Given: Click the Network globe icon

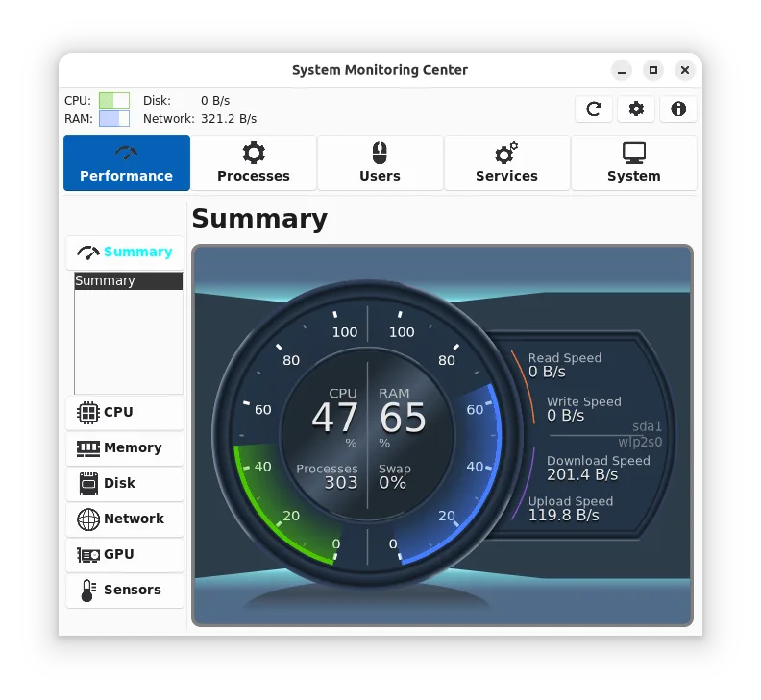Looking at the screenshot, I should click(88, 519).
